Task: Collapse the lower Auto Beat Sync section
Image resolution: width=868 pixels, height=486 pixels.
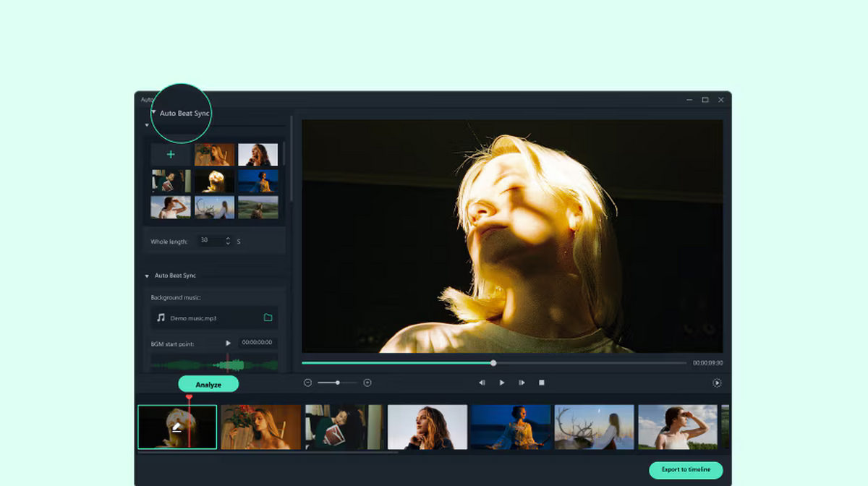Action: 147,276
